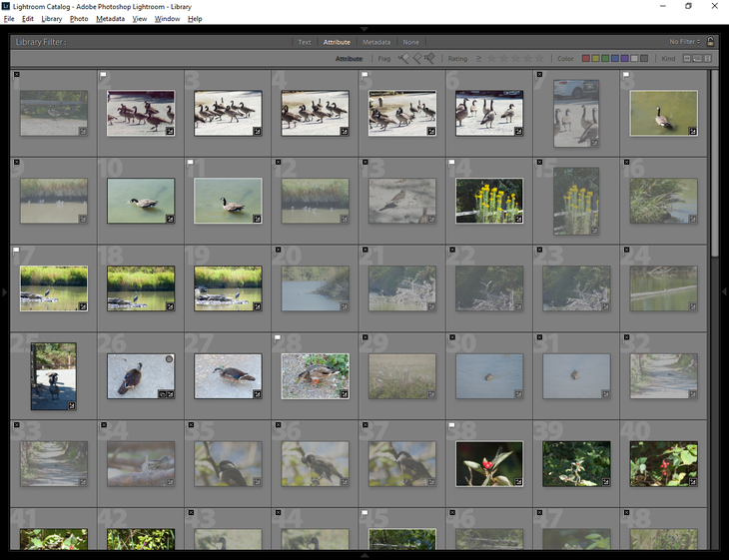Toggle the pick flag on photo 38
The image size is (729, 560).
point(451,425)
